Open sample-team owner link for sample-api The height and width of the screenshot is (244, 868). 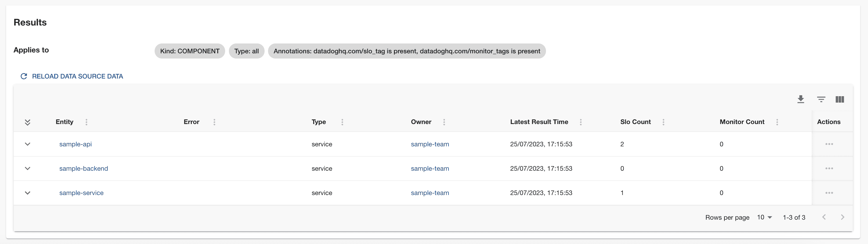pos(430,144)
